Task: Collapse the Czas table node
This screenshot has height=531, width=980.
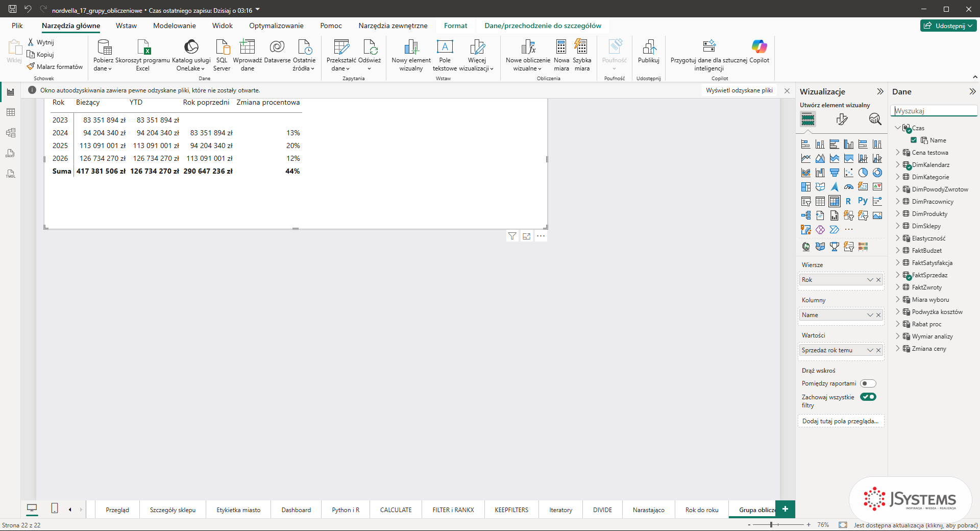Action: (x=898, y=128)
